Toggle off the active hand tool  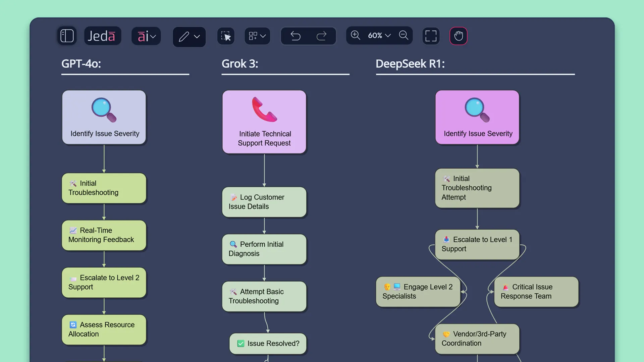(x=458, y=36)
